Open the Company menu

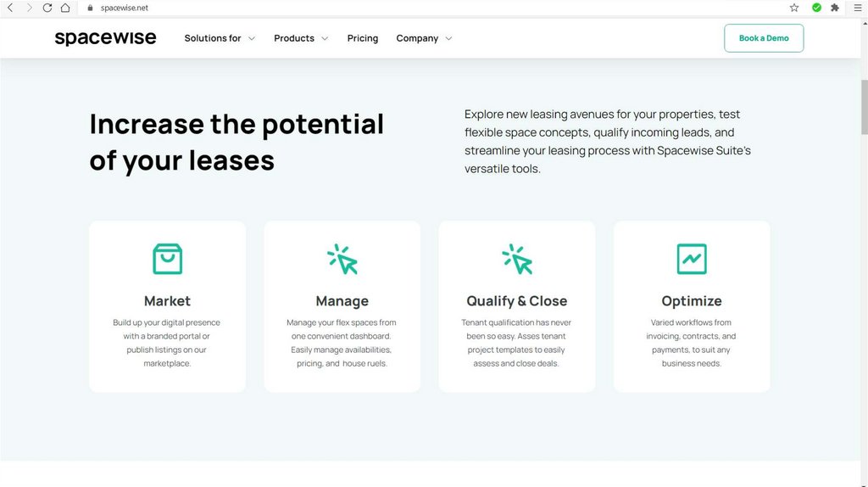click(x=417, y=38)
